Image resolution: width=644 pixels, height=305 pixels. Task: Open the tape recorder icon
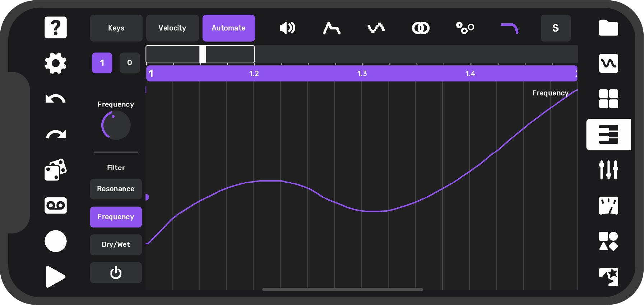(56, 205)
